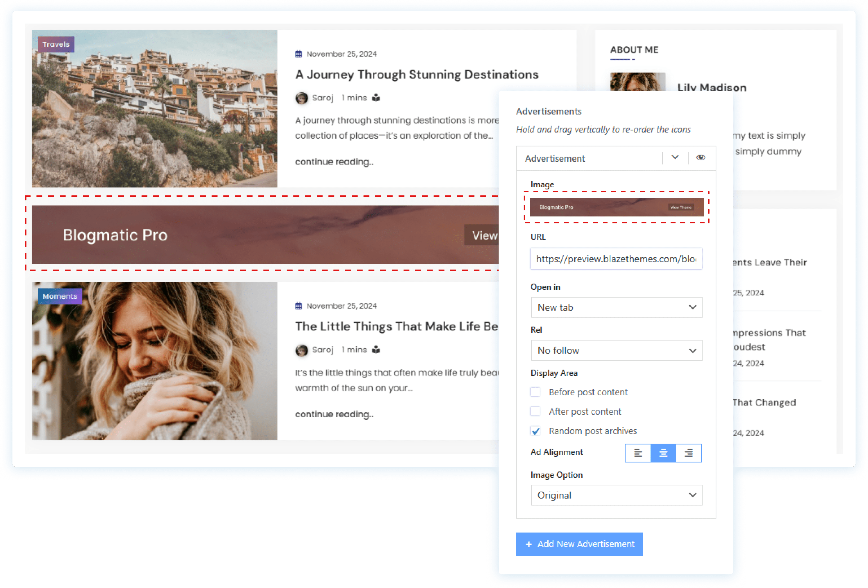This screenshot has height=588, width=868.
Task: Click Add New Advertisement button
Action: point(579,544)
